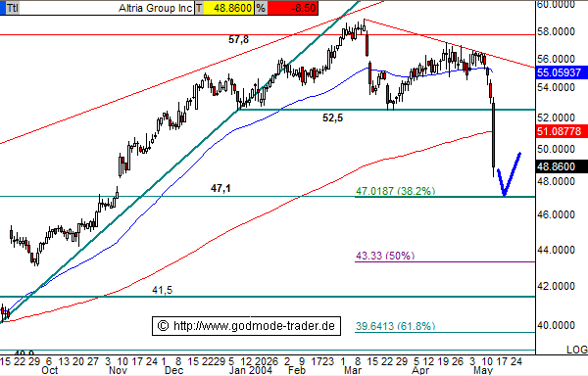Click the red -8.50 percent change field
The height and width of the screenshot is (376, 588).
[292, 8]
